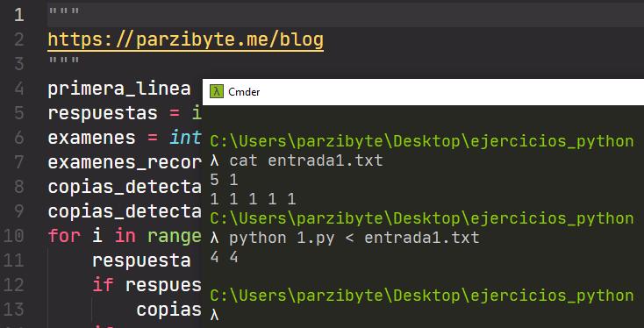Select line number 11 in the editor gutter
Screen dimensions: 644x328
pyautogui.click(x=14, y=260)
